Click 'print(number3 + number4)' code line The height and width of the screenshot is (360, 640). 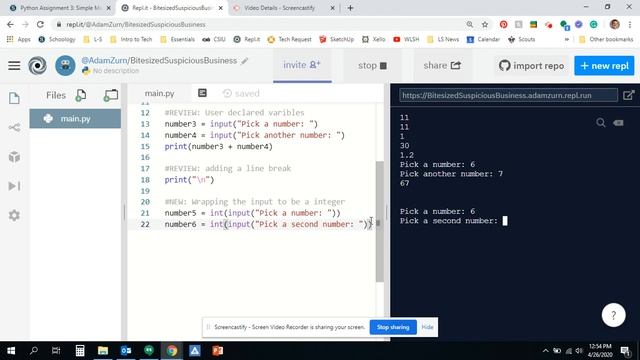[218, 147]
